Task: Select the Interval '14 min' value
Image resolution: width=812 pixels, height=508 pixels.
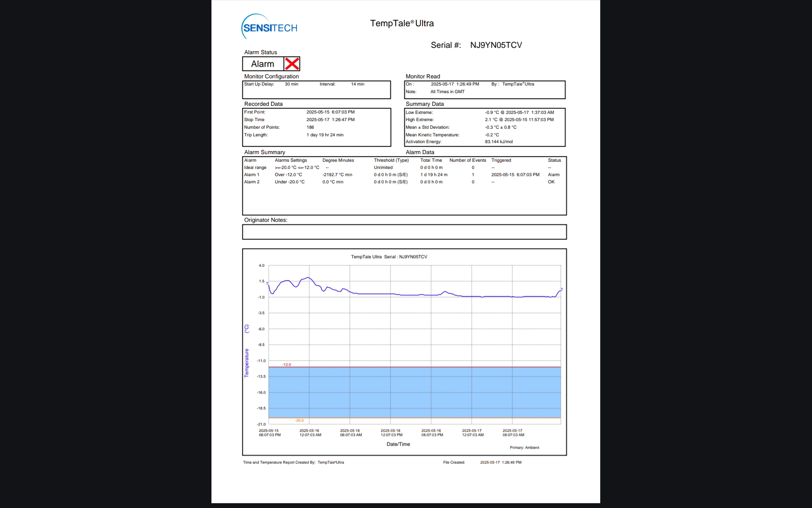Action: pyautogui.click(x=357, y=84)
